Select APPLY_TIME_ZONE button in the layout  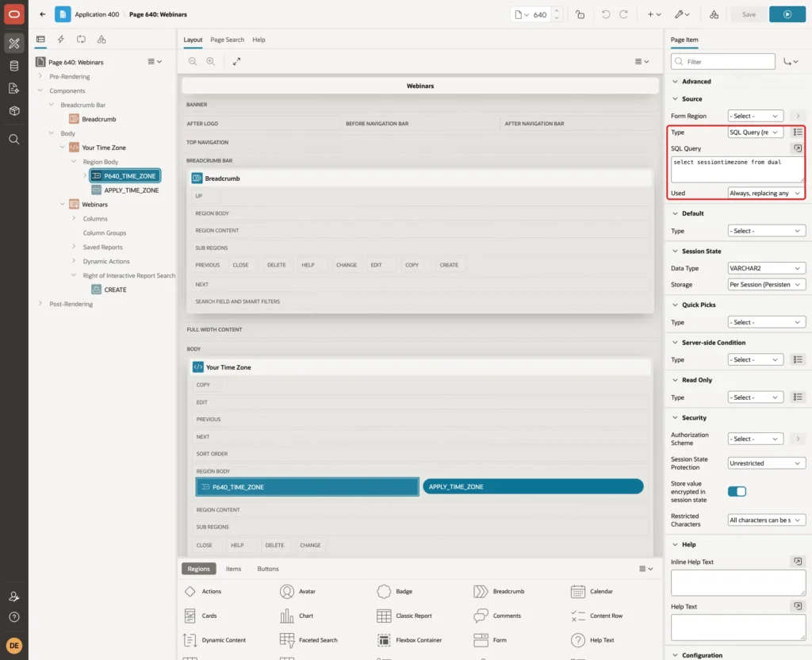click(533, 486)
